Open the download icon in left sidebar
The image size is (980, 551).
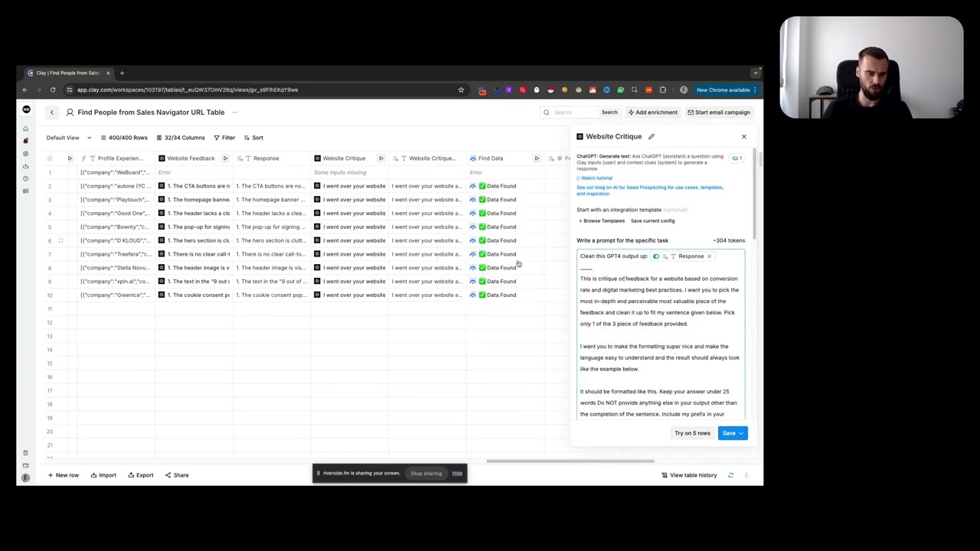[25, 166]
